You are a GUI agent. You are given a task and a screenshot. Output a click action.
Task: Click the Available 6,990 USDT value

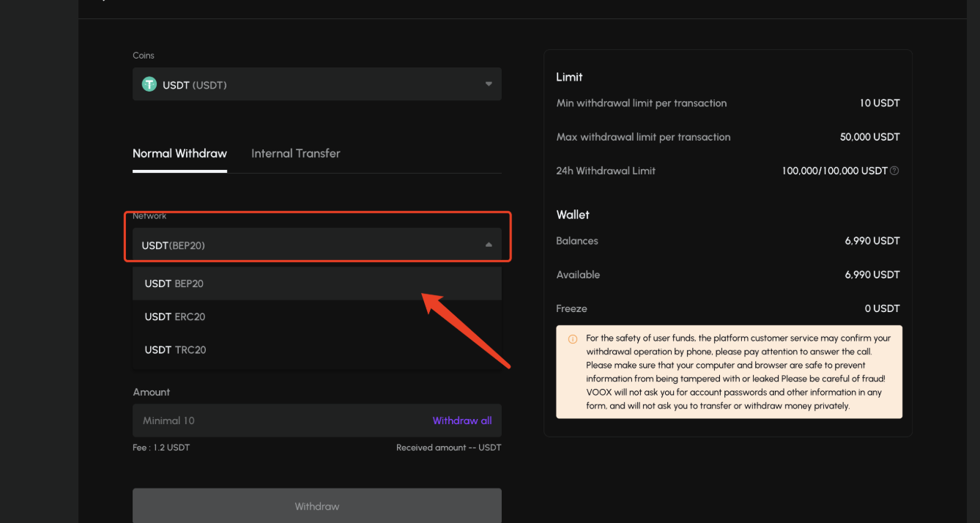872,275
